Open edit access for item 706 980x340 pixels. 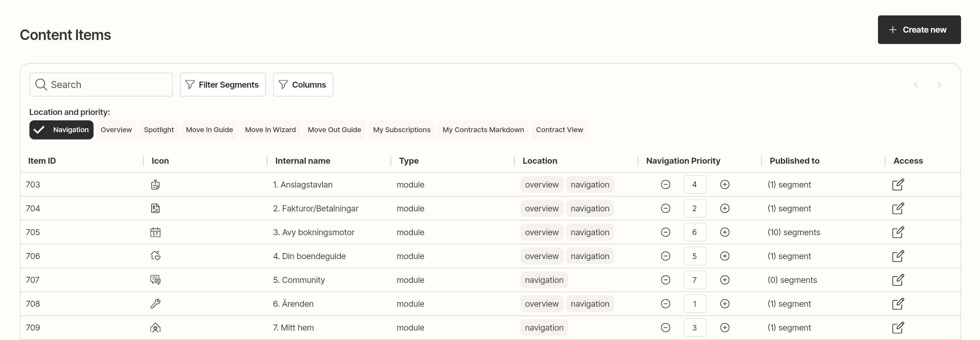[x=898, y=256]
